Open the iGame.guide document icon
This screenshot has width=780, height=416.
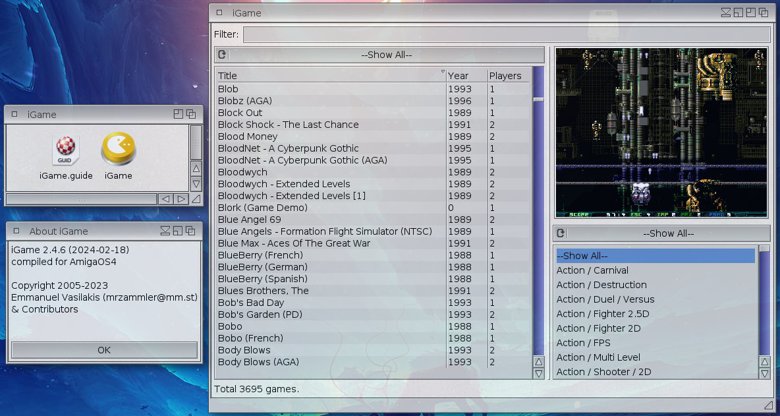pos(65,151)
